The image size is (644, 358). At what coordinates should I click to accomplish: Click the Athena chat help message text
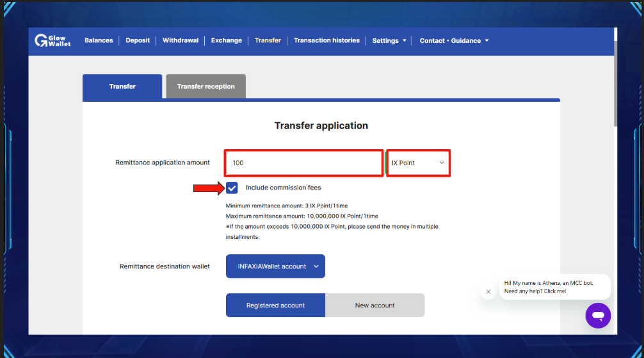pyautogui.click(x=549, y=287)
